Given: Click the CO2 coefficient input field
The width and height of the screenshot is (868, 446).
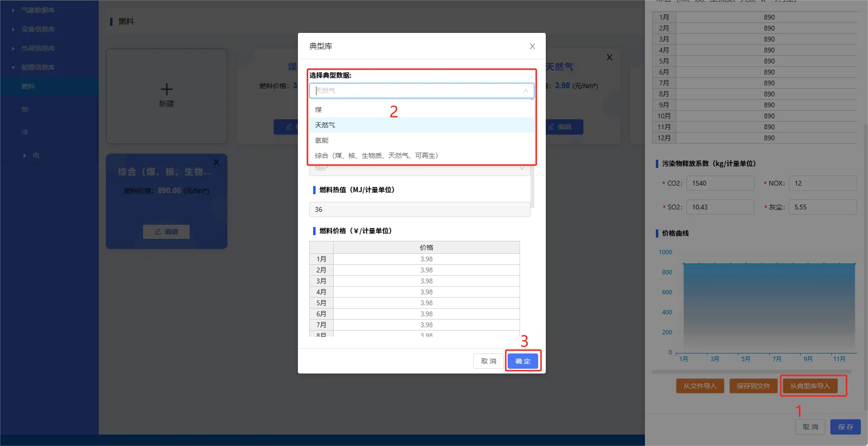Looking at the screenshot, I should pyautogui.click(x=720, y=183).
